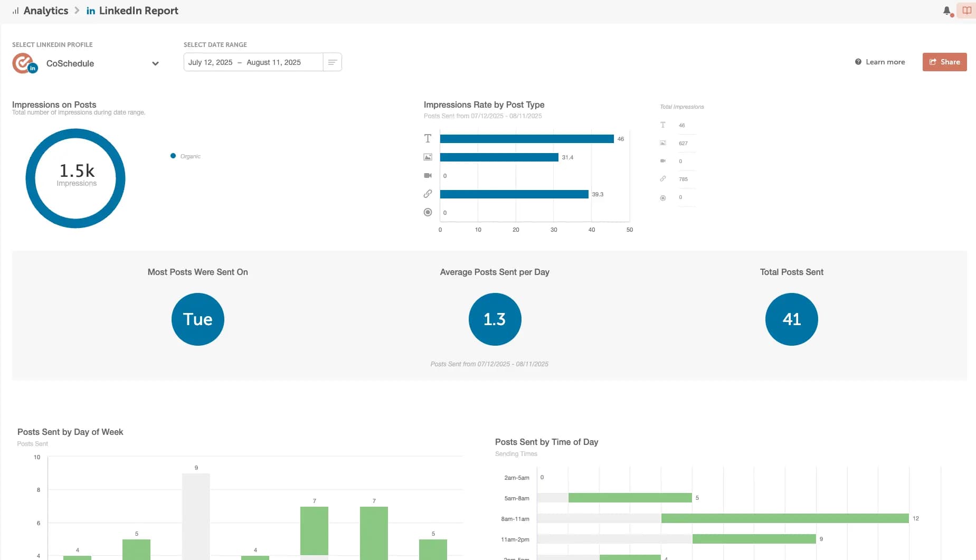Viewport: 976px width, 560px height.
Task: Click the text post type icon
Action: click(428, 139)
